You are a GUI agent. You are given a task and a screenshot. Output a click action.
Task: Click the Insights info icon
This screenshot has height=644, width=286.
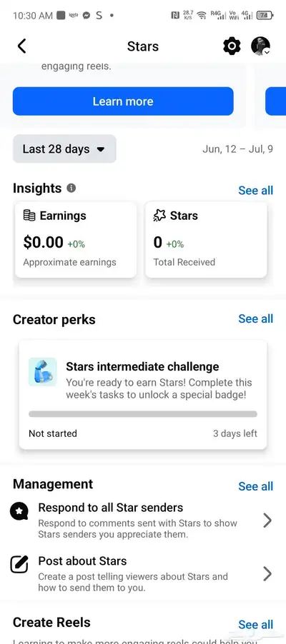[71, 188]
